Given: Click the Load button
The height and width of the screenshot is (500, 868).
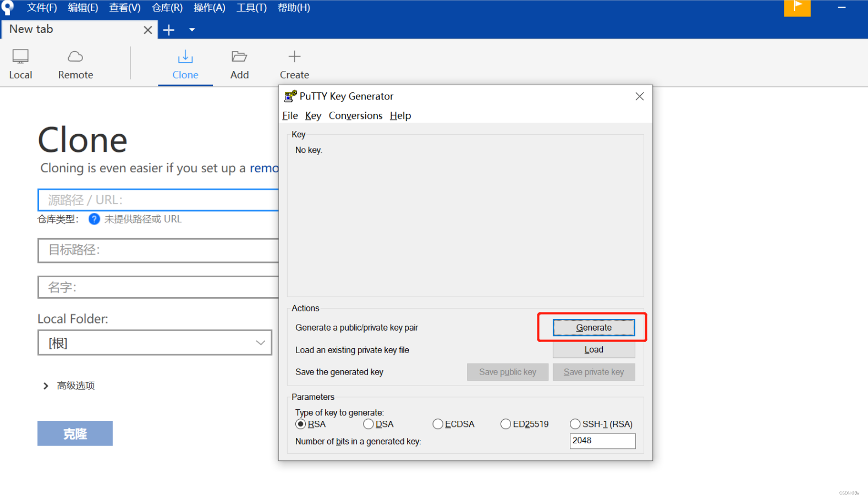Looking at the screenshot, I should click(594, 350).
